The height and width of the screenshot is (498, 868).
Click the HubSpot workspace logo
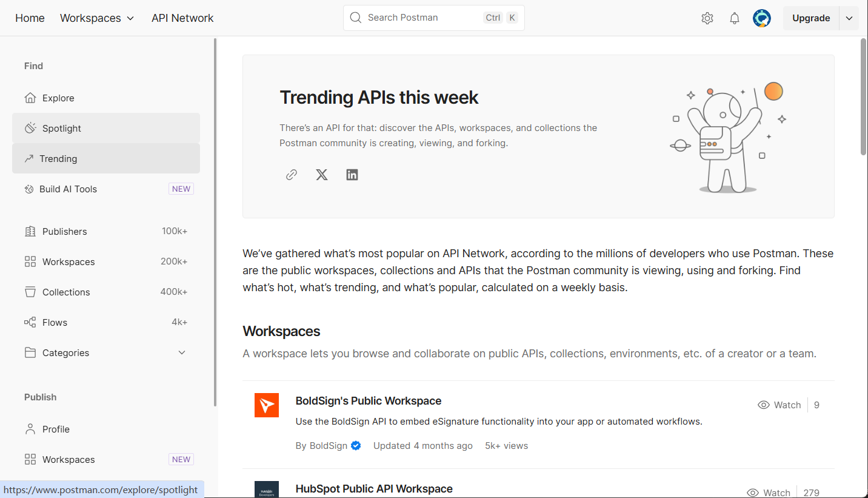267,490
